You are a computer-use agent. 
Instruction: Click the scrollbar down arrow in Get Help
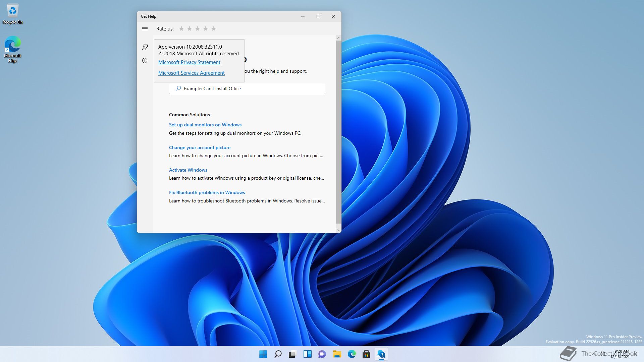338,230
